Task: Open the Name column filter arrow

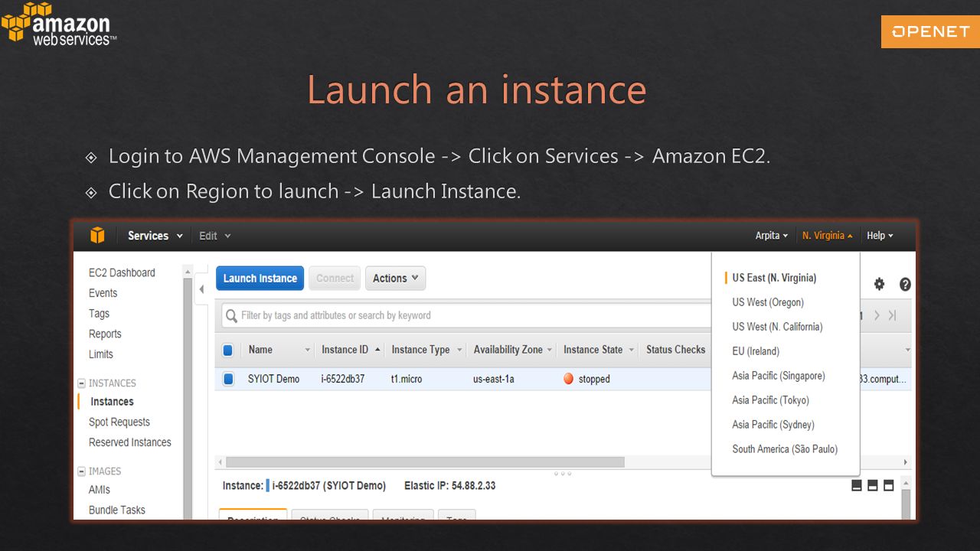Action: point(308,350)
